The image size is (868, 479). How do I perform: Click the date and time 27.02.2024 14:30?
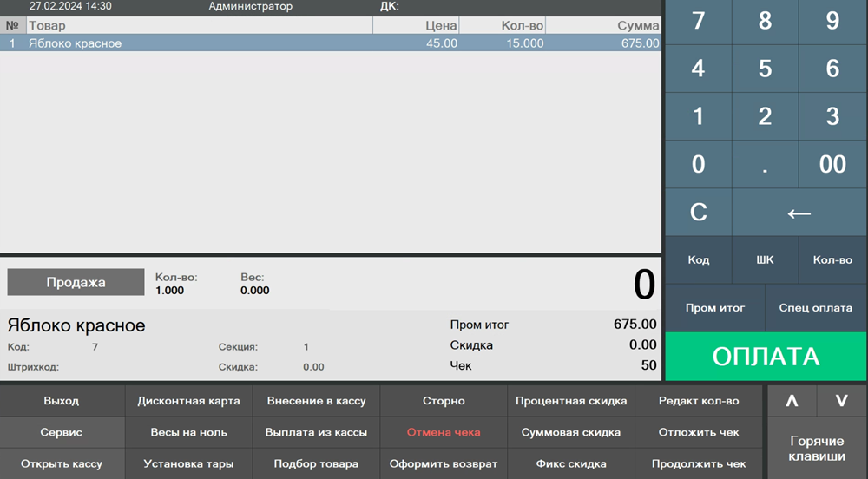(70, 6)
